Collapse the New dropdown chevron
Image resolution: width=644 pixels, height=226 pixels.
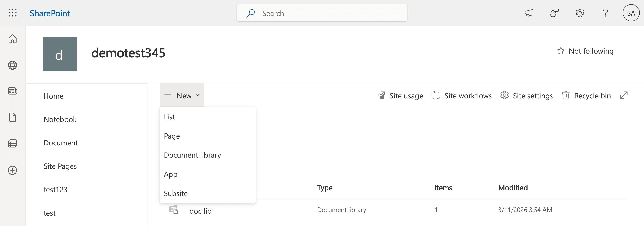click(198, 95)
